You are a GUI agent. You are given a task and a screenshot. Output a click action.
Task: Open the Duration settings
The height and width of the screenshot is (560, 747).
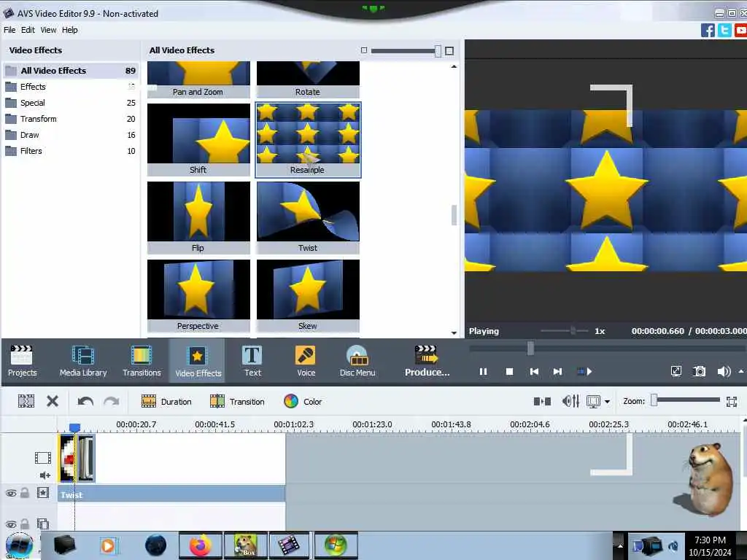(x=166, y=402)
